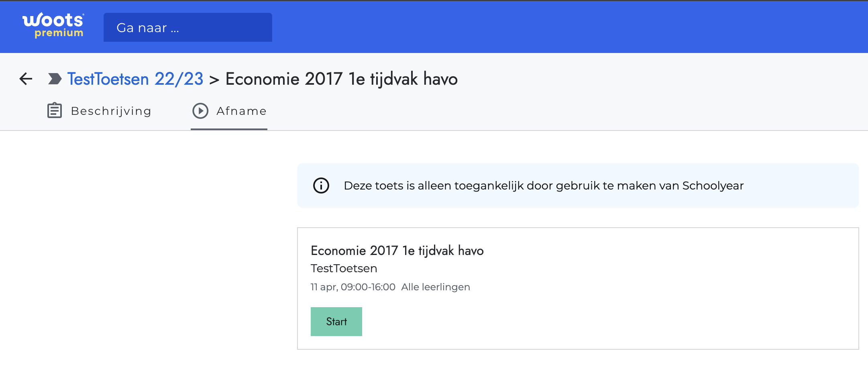The width and height of the screenshot is (868, 367).
Task: Open the Beschrijving tab
Action: (99, 111)
